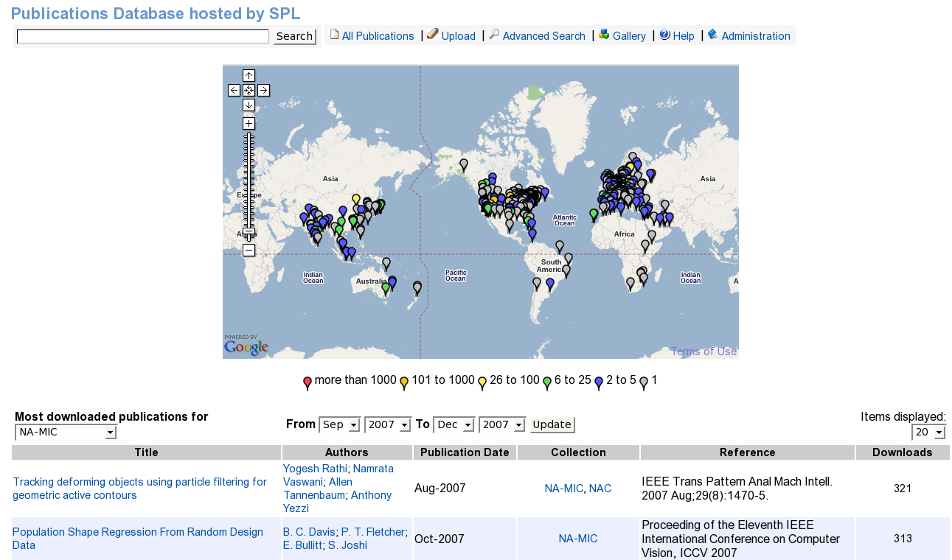The image size is (952, 560).
Task: Pan the map up with arrow button
Action: point(249,75)
